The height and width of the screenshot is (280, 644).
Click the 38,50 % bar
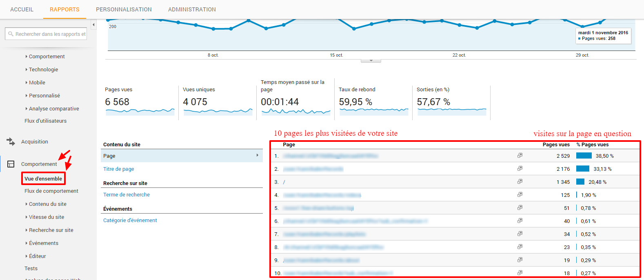pos(584,155)
